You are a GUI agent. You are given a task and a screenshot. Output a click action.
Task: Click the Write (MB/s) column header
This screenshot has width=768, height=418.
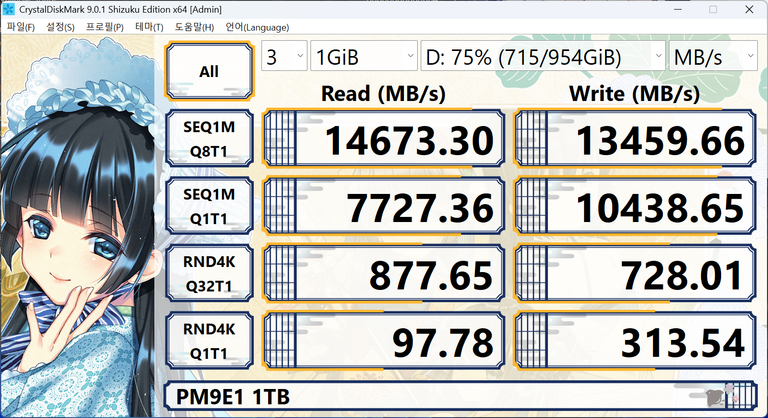635,93
